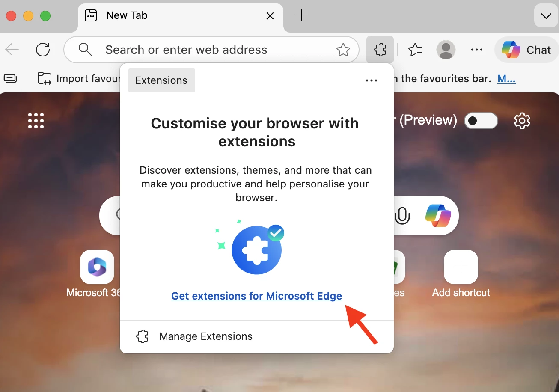Screen dimensions: 559x392
Task: Click the search or web address field
Action: [211, 50]
